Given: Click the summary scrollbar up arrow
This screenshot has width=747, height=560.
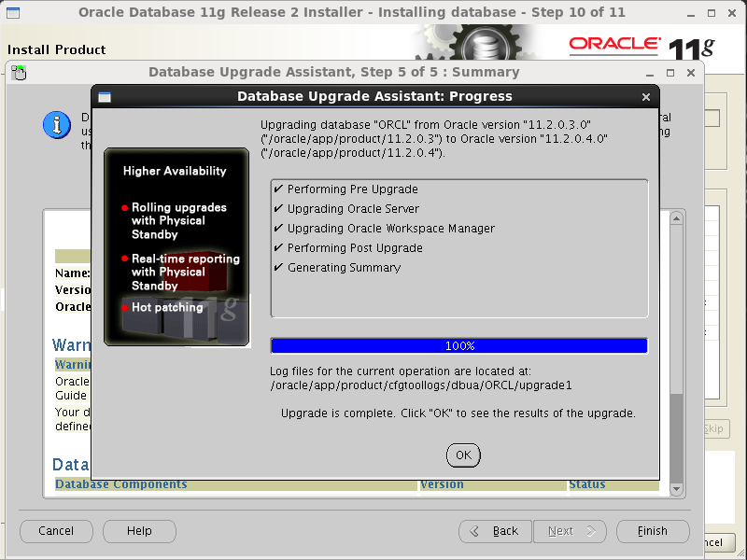Looking at the screenshot, I should tap(676, 218).
